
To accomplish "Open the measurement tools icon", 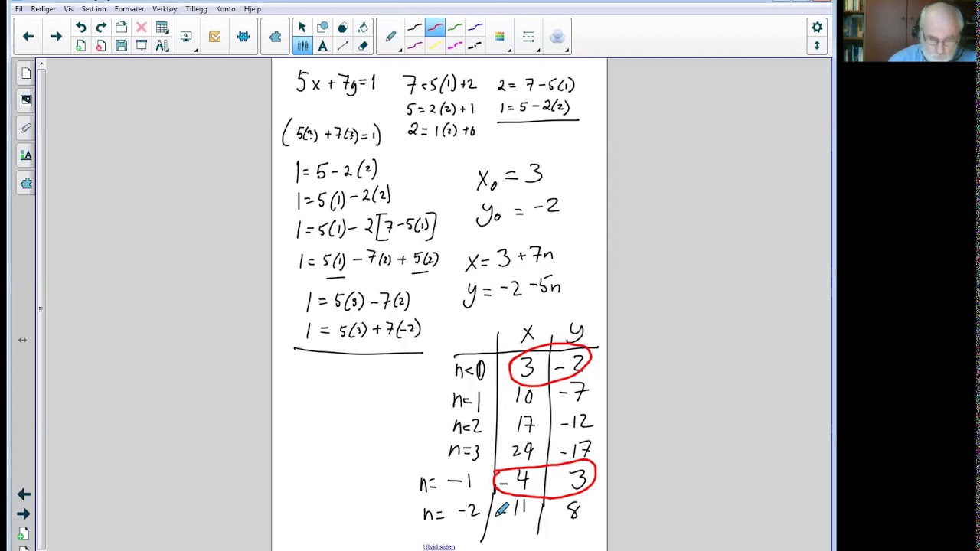I will click(x=162, y=46).
